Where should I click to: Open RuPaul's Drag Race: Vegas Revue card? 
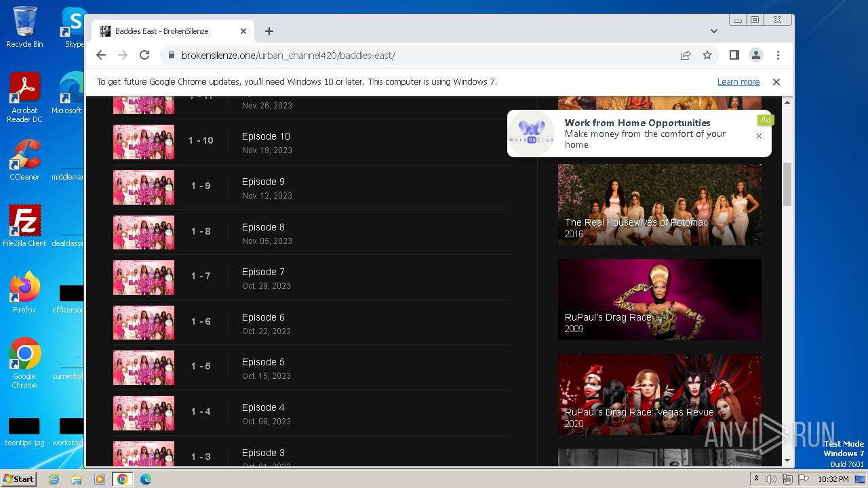[x=660, y=394]
